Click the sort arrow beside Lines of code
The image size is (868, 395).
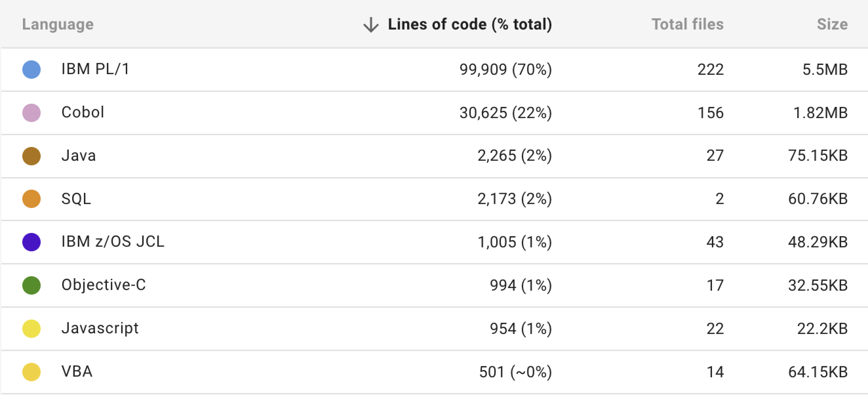click(x=371, y=25)
